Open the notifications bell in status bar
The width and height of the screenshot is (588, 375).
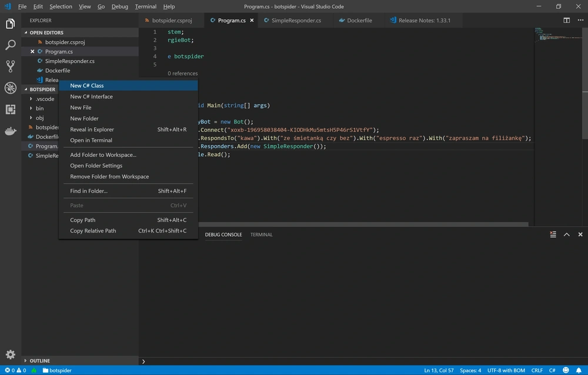coord(579,370)
